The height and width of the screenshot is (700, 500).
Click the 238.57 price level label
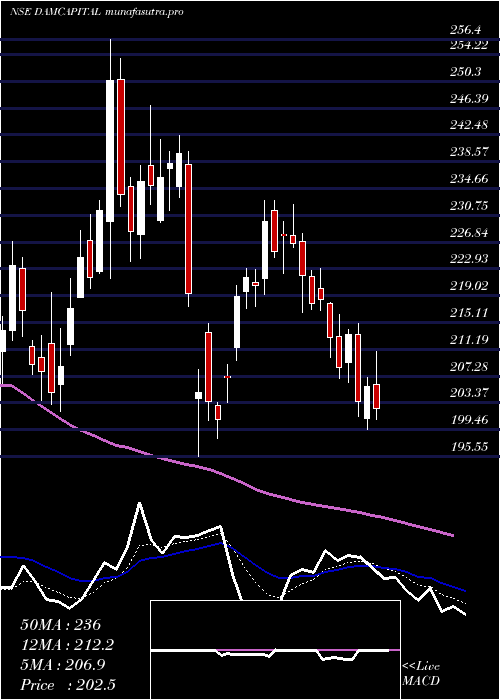(x=469, y=152)
